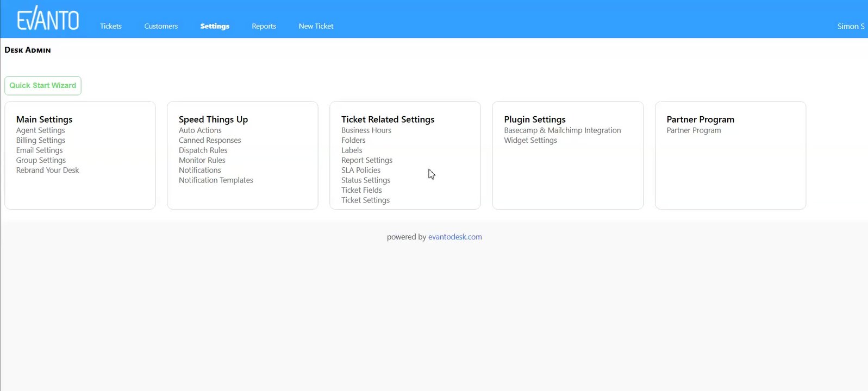Open Agent Settings

click(x=41, y=130)
